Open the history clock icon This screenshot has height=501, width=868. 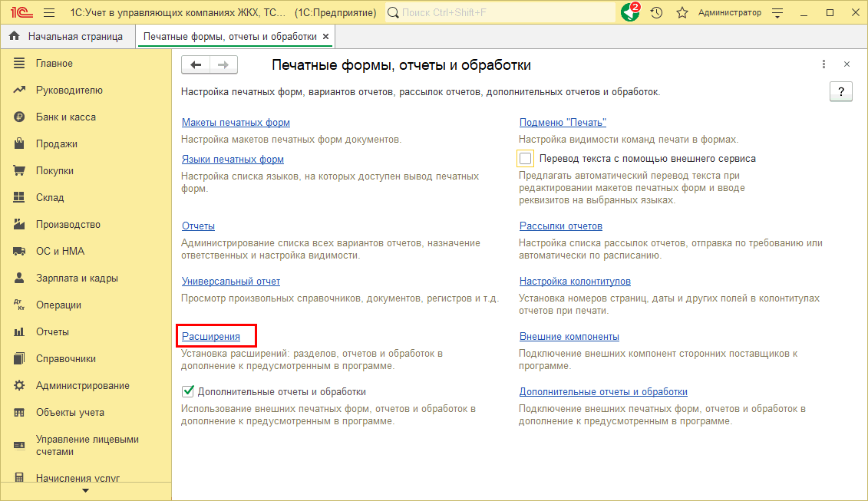pyautogui.click(x=656, y=12)
